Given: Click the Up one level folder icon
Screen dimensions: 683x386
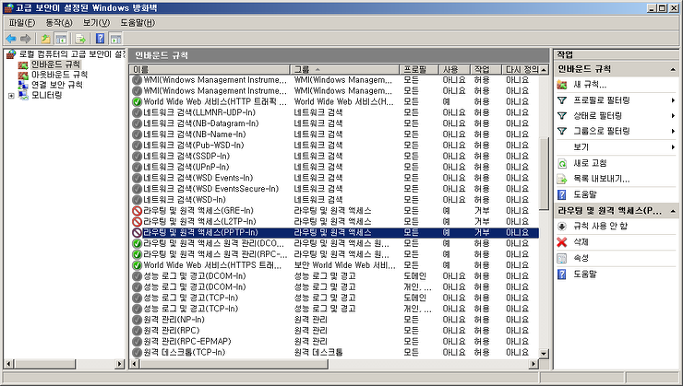Looking at the screenshot, I should click(45, 39).
